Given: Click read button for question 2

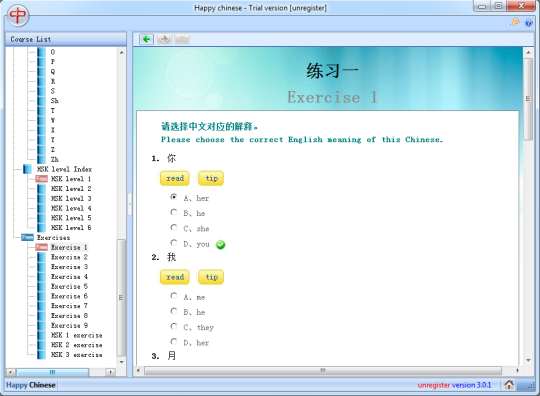Looking at the screenshot, I should [175, 277].
